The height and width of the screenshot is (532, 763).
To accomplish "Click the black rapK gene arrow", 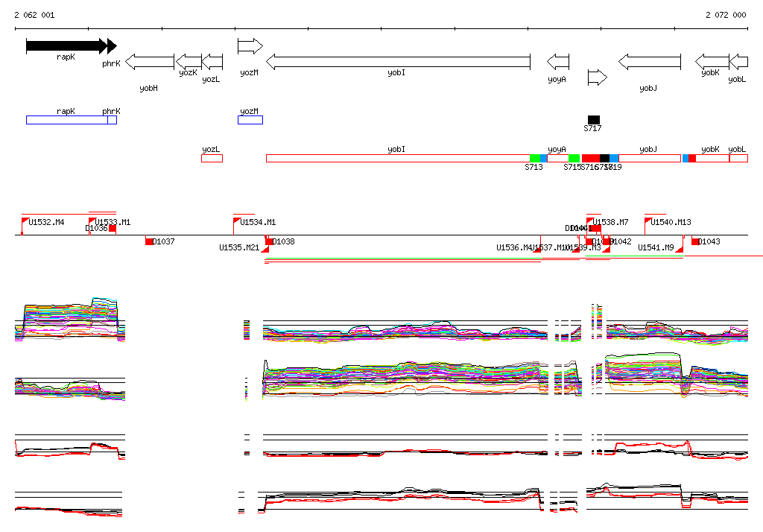I will 66,45.
